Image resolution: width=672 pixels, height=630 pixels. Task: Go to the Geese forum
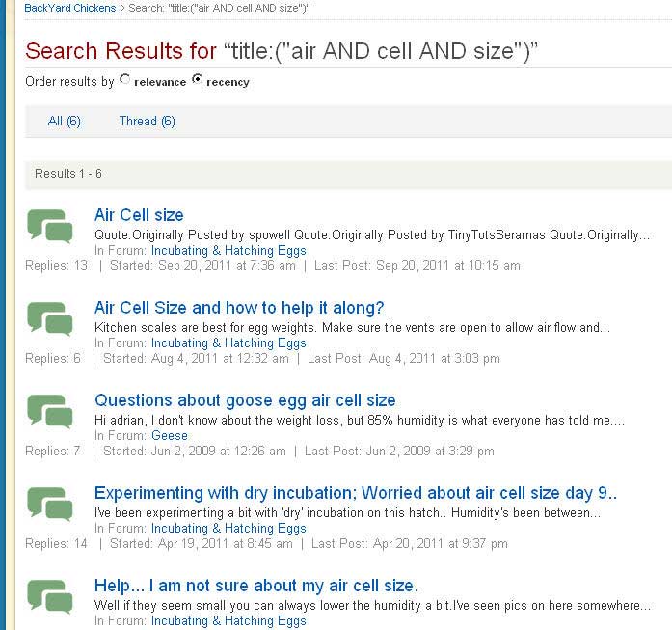pyautogui.click(x=170, y=436)
